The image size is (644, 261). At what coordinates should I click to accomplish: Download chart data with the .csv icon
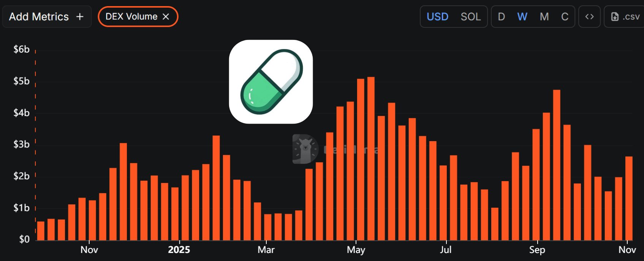(625, 17)
